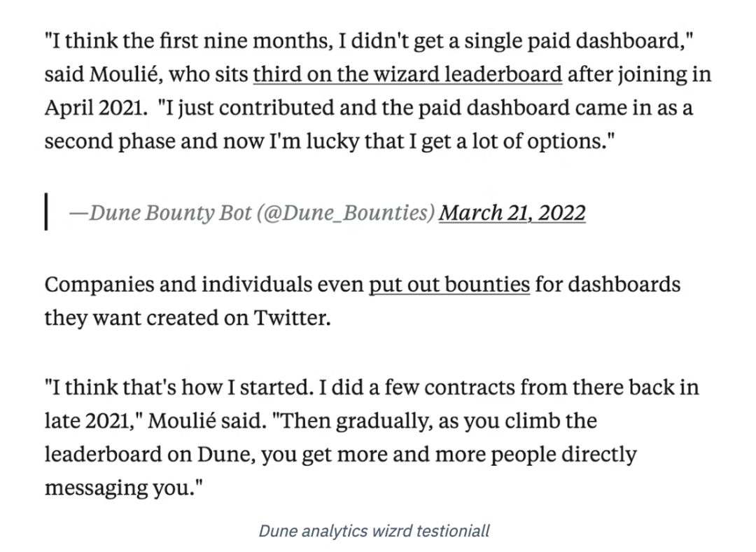Click the word 'Twitter' in the bounties sentence
Image resolution: width=756 pixels, height=552 pixels.
tap(290, 318)
